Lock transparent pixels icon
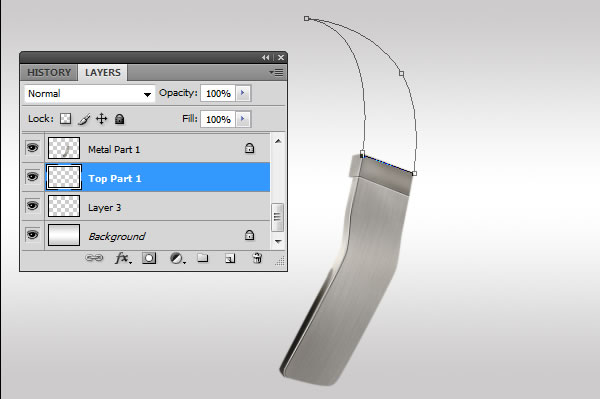This screenshot has height=399, width=600. click(65, 119)
